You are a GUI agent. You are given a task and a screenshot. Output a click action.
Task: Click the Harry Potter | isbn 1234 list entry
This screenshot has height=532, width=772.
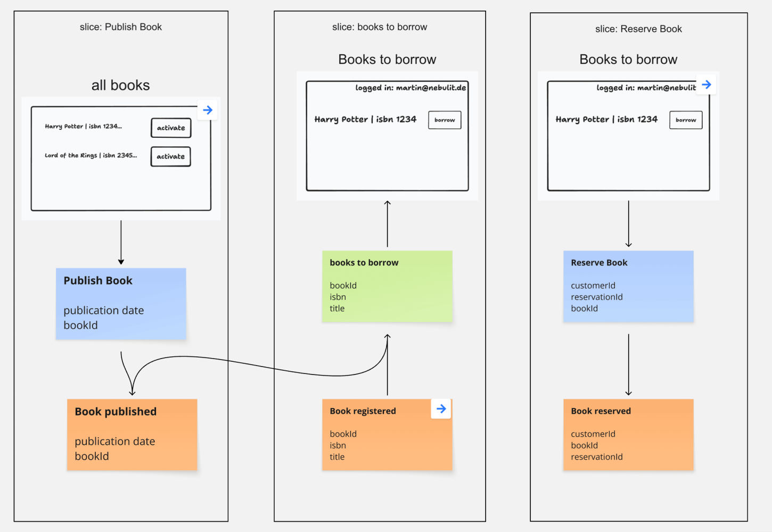(x=365, y=119)
